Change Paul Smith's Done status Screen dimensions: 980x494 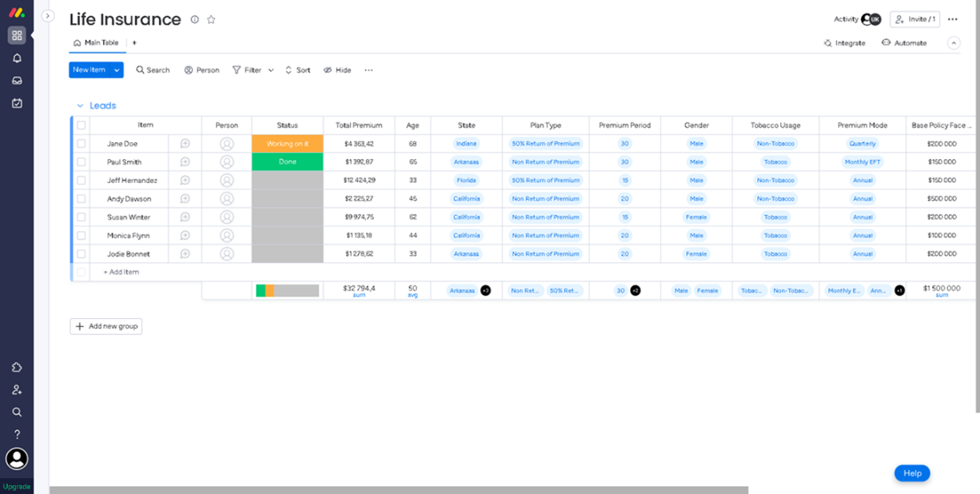(x=288, y=161)
